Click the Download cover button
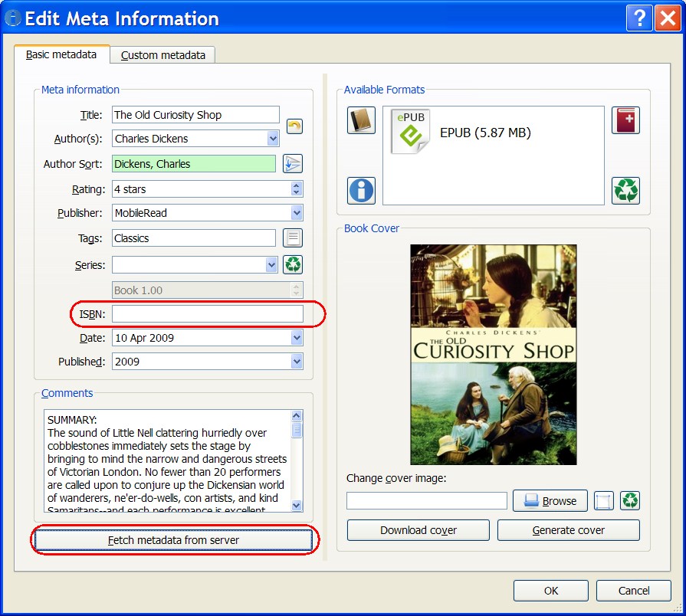 click(418, 530)
